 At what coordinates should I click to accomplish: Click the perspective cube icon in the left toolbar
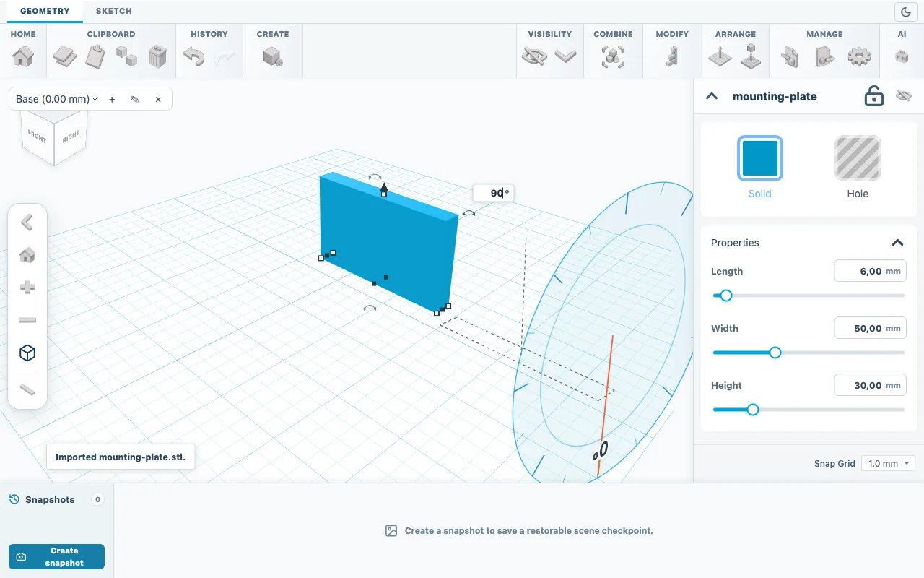[x=27, y=353]
